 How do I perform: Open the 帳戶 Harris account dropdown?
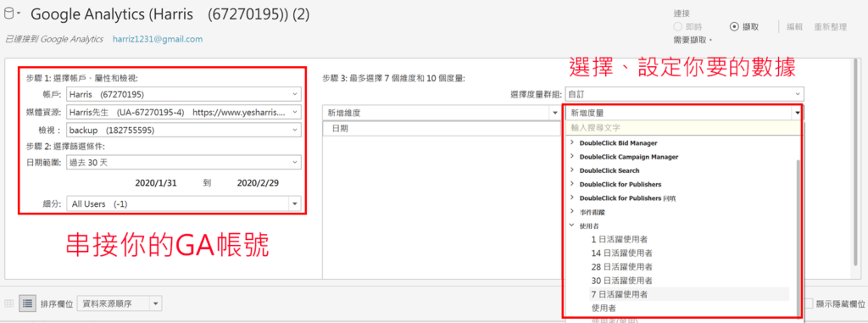[x=184, y=93]
